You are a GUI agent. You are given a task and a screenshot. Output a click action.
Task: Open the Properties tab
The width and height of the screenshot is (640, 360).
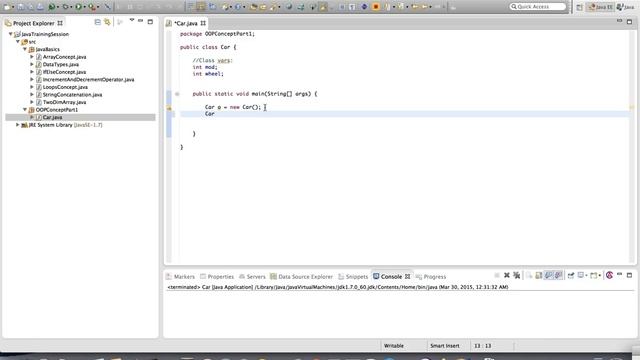tap(217, 276)
